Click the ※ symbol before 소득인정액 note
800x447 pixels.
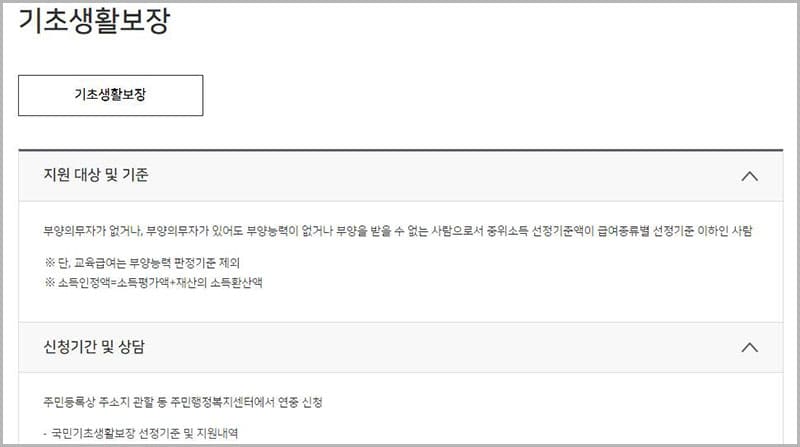point(49,282)
